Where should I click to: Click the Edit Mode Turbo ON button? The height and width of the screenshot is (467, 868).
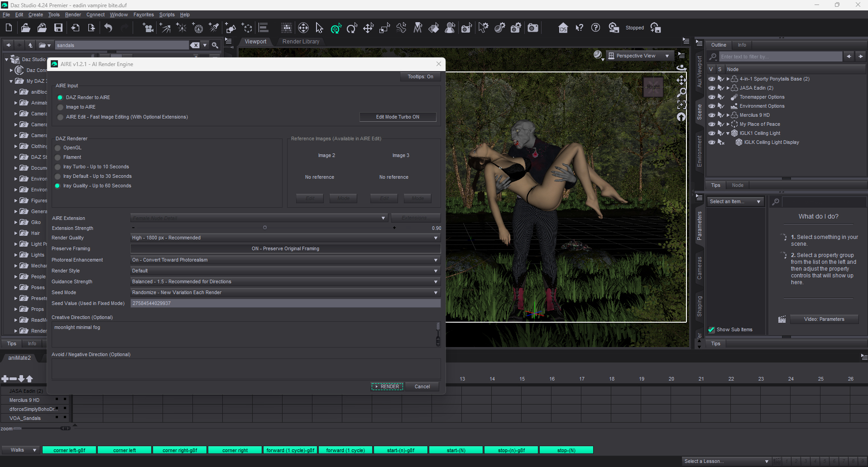point(398,117)
